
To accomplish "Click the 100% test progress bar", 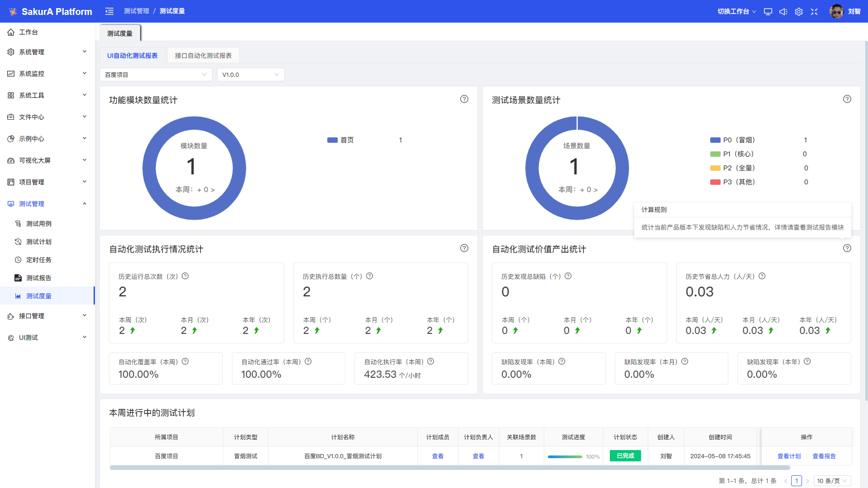I will point(565,457).
